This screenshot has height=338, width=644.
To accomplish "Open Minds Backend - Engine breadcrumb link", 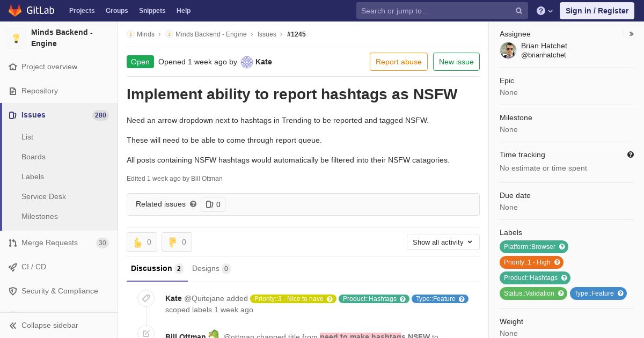I will click(x=211, y=34).
